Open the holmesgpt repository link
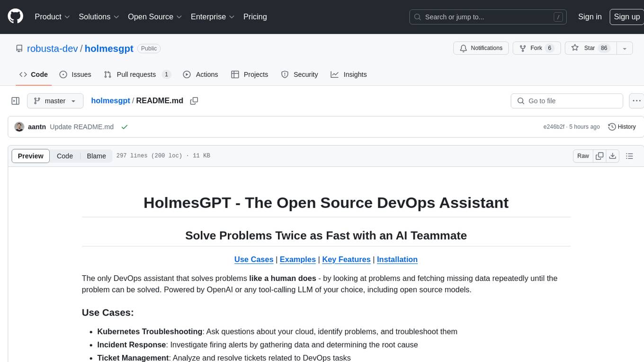Viewport: 644px width, 362px height. pyautogui.click(x=109, y=48)
